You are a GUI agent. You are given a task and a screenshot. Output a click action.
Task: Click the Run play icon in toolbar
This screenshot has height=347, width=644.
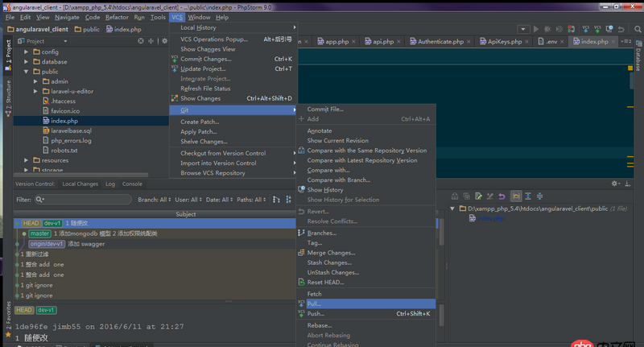536,29
